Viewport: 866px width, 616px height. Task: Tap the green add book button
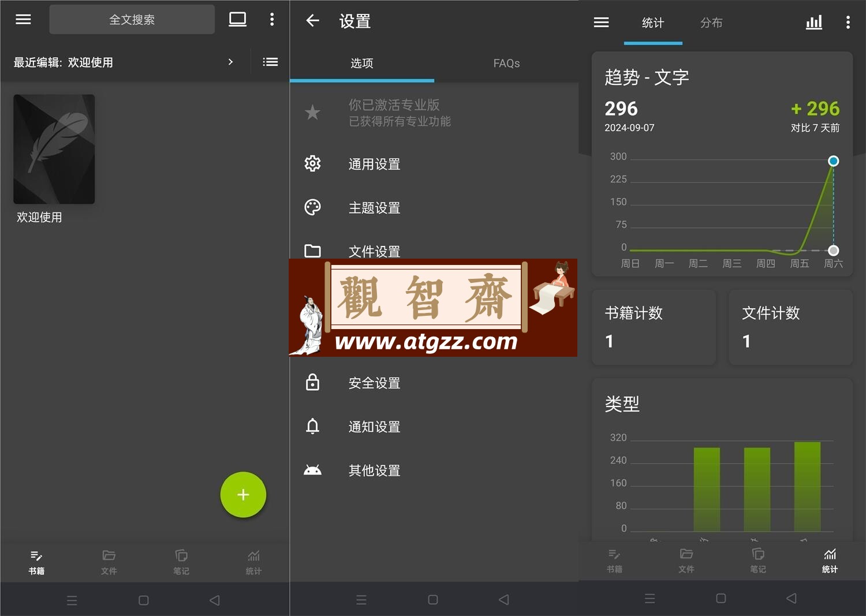[x=243, y=495]
